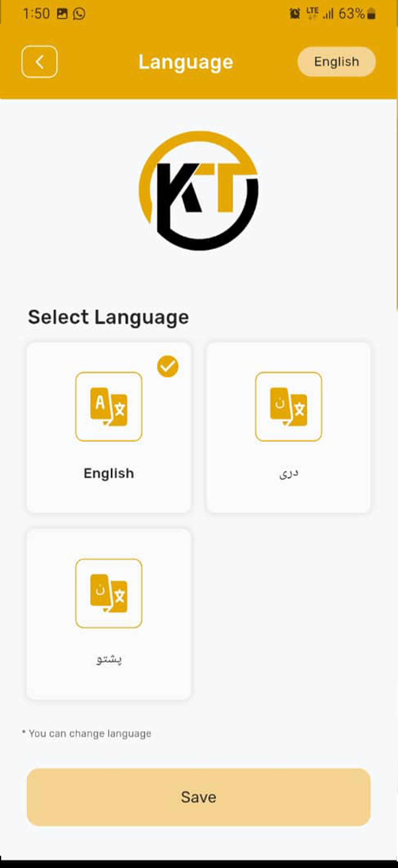Viewport: 398px width, 868px height.
Task: Tap the دری text label
Action: tap(289, 473)
